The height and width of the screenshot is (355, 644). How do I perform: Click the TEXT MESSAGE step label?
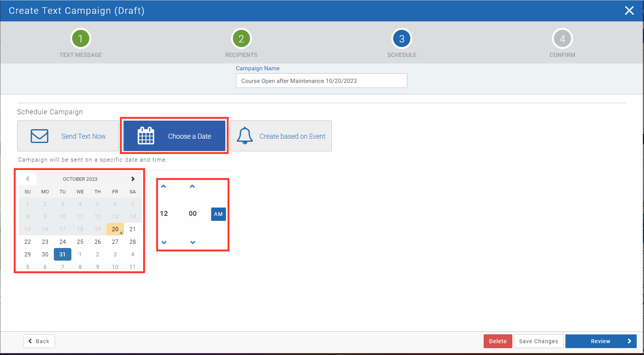click(81, 55)
